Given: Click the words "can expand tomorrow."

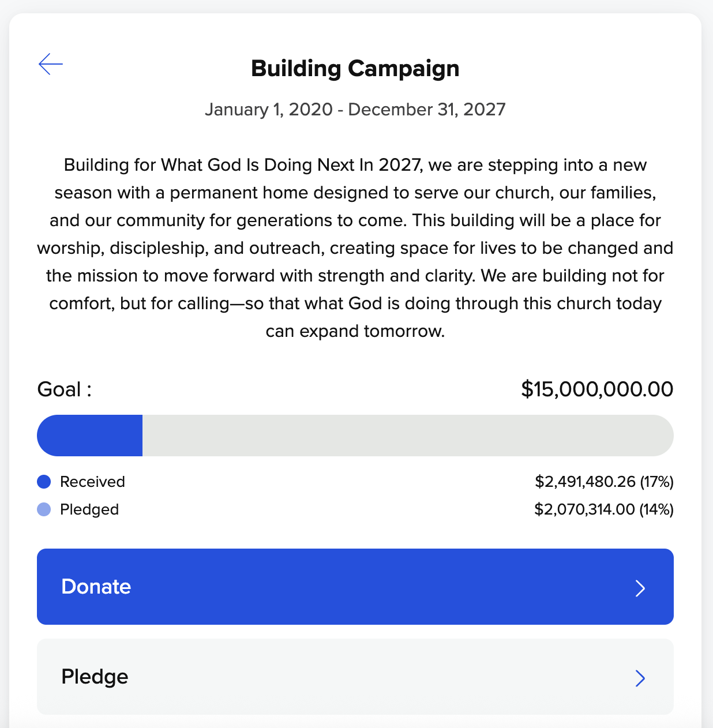Looking at the screenshot, I should pyautogui.click(x=355, y=331).
